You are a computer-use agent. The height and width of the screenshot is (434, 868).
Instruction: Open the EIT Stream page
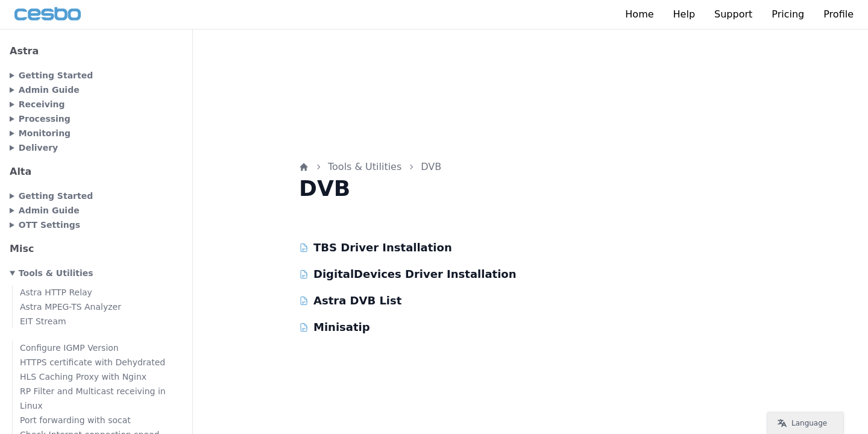(x=43, y=321)
